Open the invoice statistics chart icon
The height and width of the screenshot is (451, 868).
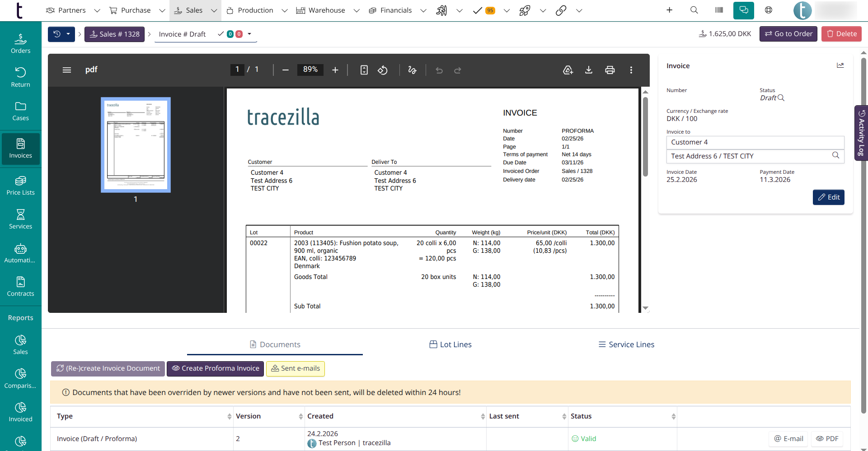[840, 65]
